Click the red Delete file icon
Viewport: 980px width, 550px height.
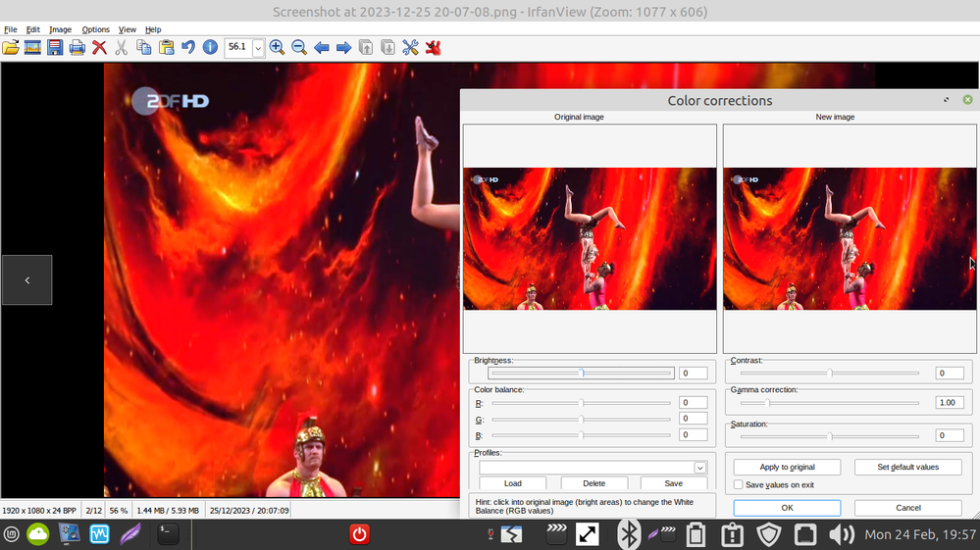pos(99,47)
